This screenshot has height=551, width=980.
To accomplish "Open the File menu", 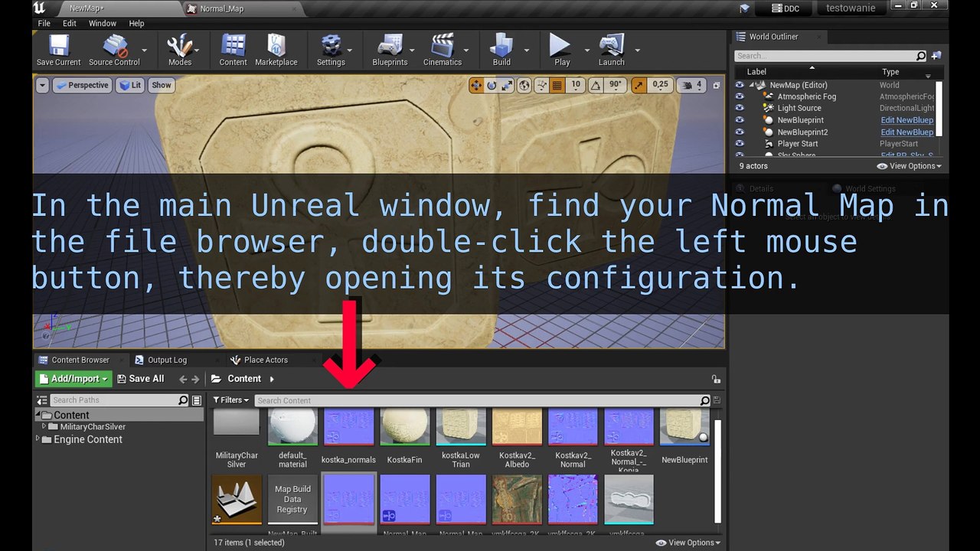I will tap(44, 23).
